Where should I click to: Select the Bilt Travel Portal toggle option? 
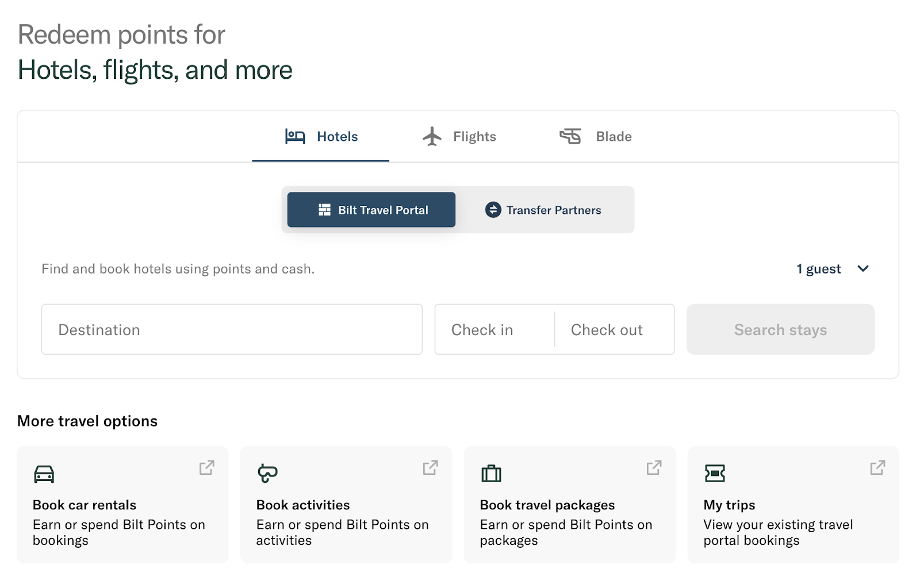pyautogui.click(x=371, y=210)
